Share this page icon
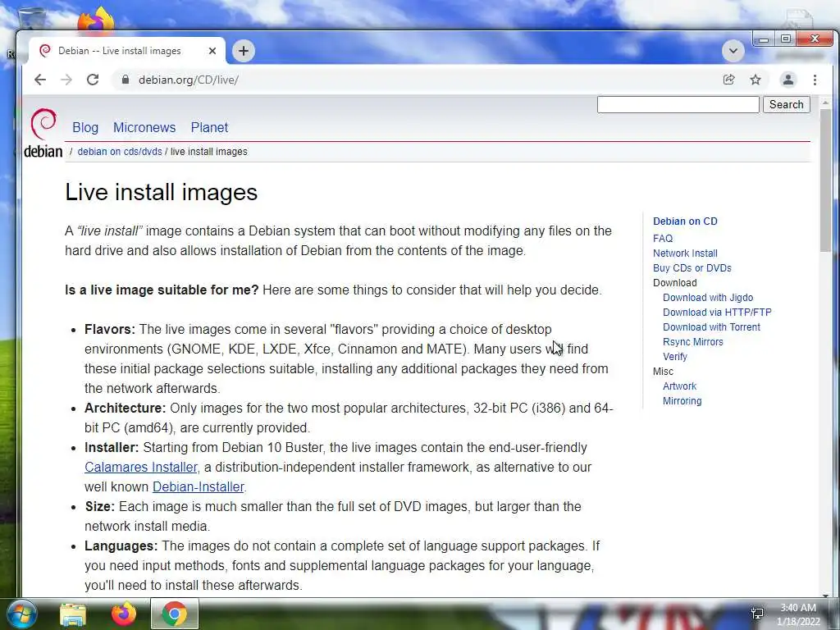 click(728, 80)
